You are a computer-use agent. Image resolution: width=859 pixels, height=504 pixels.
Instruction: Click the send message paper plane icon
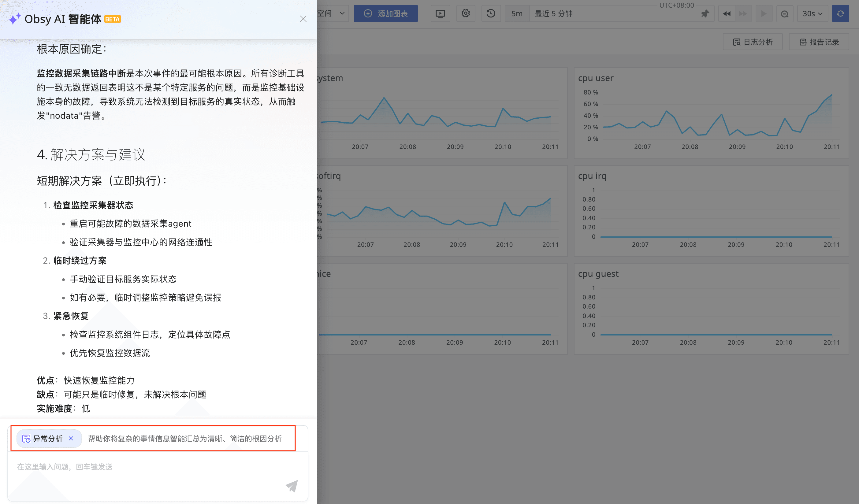tap(292, 486)
